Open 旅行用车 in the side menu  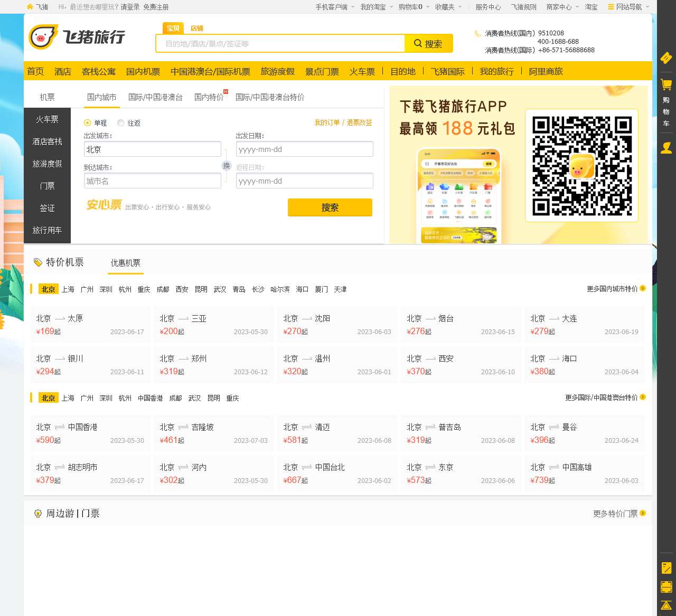tap(48, 230)
